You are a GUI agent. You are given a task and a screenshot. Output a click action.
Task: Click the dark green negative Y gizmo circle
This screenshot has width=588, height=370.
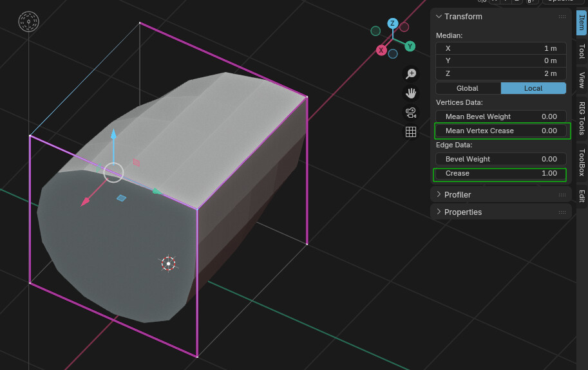pos(375,31)
